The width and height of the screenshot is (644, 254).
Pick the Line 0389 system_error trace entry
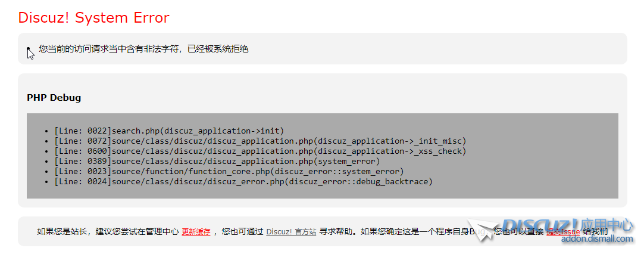click(x=217, y=161)
